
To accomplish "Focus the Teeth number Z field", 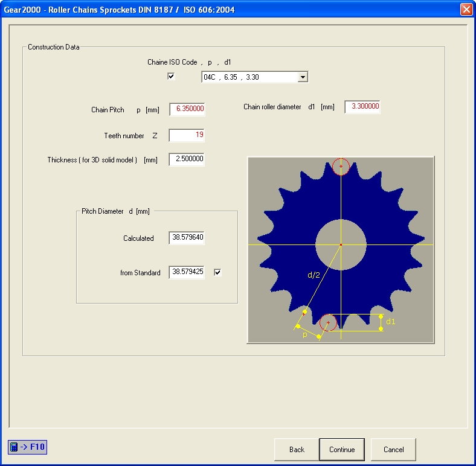I will (x=187, y=135).
